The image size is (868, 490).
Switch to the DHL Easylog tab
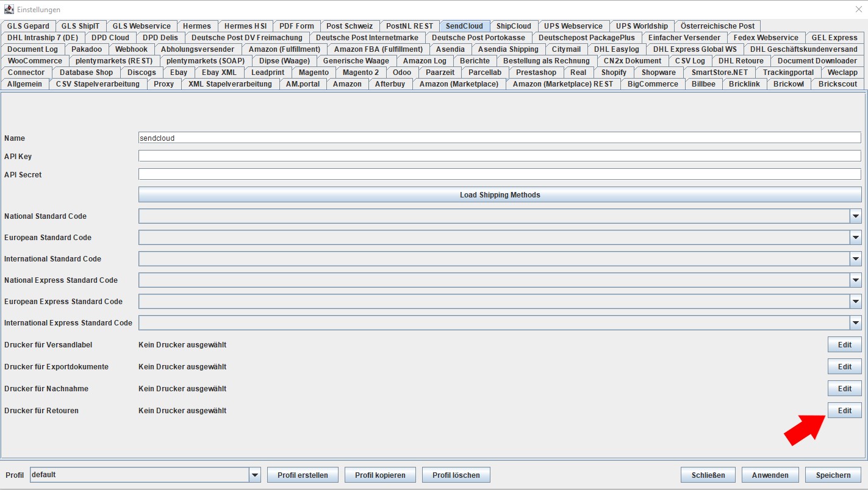pyautogui.click(x=617, y=49)
